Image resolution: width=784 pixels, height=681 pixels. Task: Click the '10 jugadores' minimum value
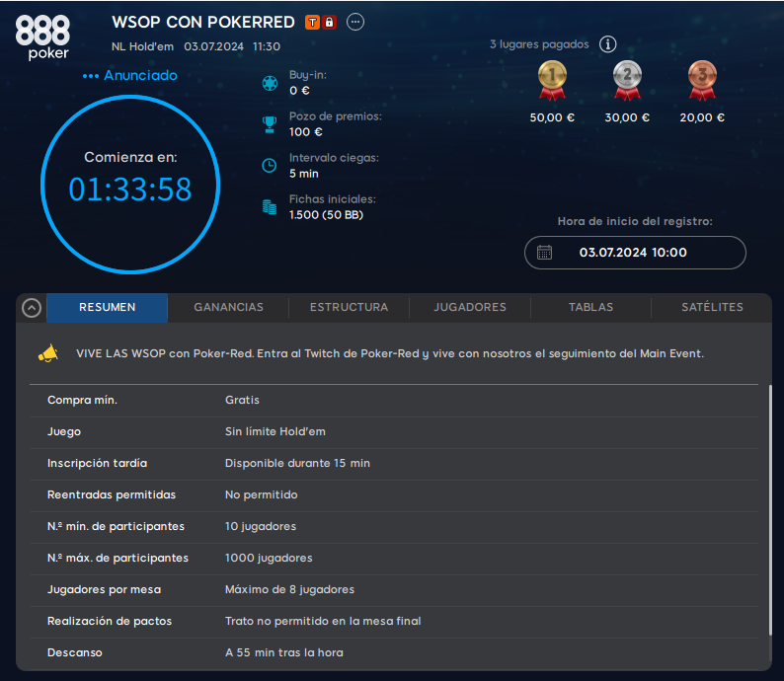[x=261, y=526]
